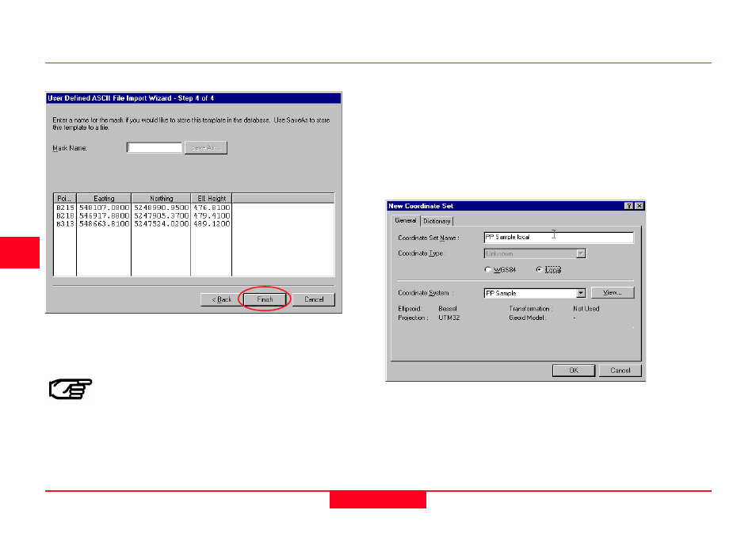Cancel the ASCII File Import Wizard
The height and width of the screenshot is (533, 756).
(x=314, y=299)
